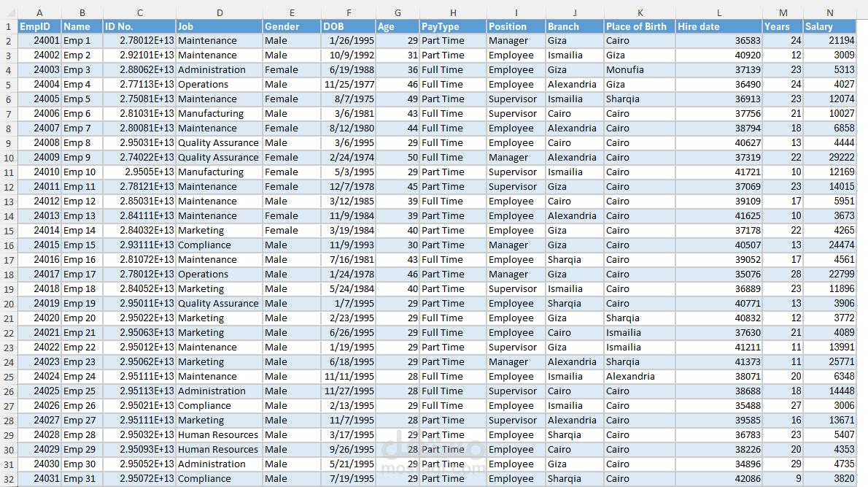Image resolution: width=868 pixels, height=487 pixels.
Task: Select DOB cell 9/26/1995
Action: pyautogui.click(x=349, y=449)
